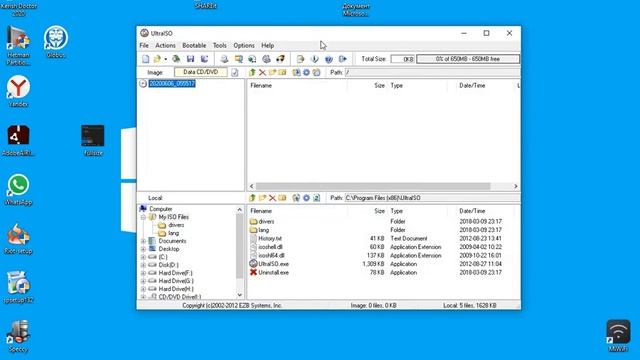The image size is (640, 360).
Task: Open the Speccy desktop shortcut
Action: click(x=18, y=336)
